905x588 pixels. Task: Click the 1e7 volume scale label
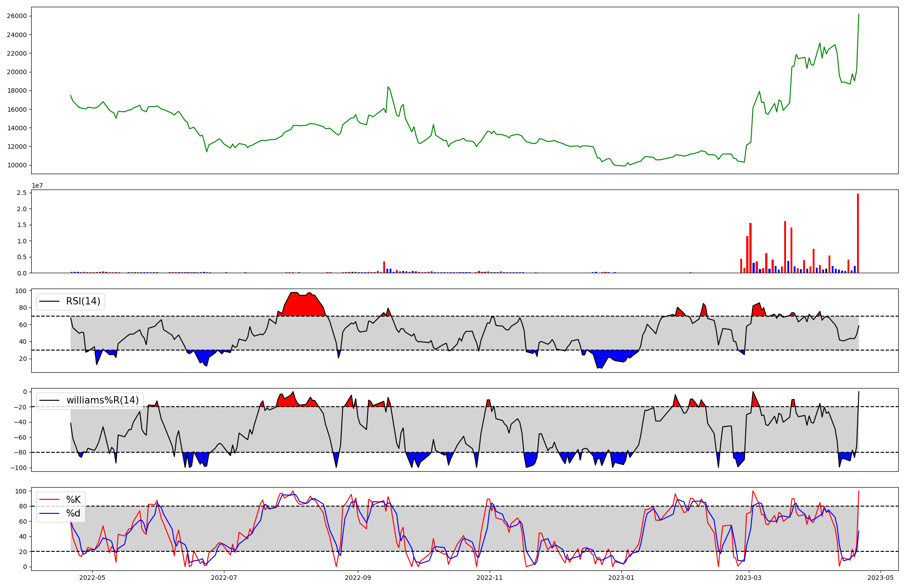(37, 185)
